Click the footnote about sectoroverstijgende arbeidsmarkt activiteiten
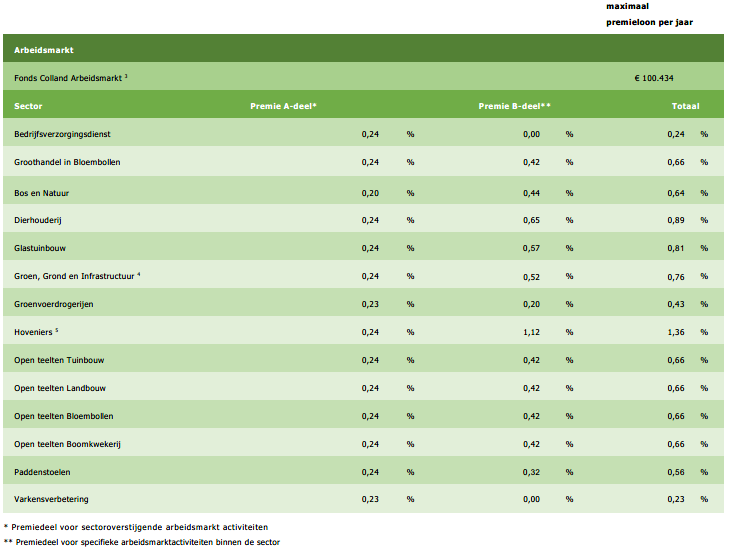This screenshot has width=730, height=548. pyautogui.click(x=139, y=526)
